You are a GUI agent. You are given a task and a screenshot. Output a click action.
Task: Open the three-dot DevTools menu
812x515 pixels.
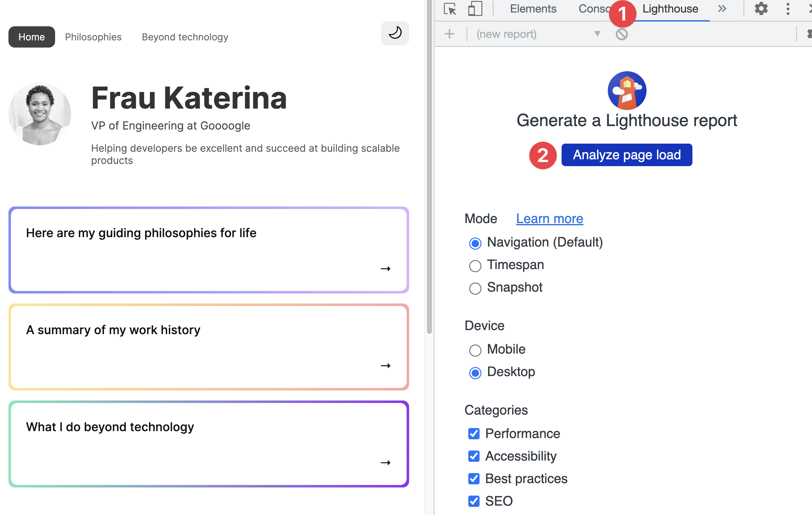788,9
